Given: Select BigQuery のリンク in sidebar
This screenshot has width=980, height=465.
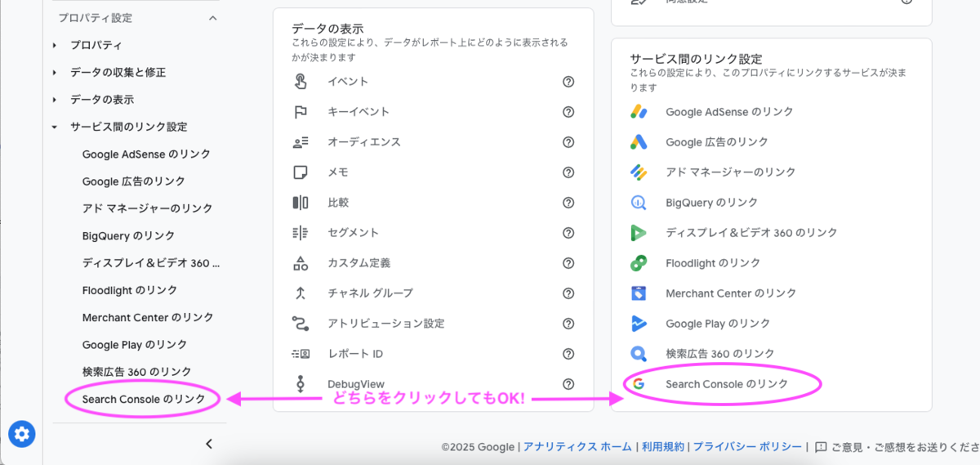Looking at the screenshot, I should (128, 235).
